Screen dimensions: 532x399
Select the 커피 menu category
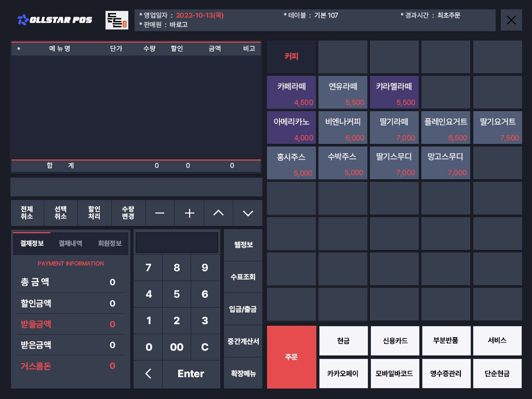291,57
